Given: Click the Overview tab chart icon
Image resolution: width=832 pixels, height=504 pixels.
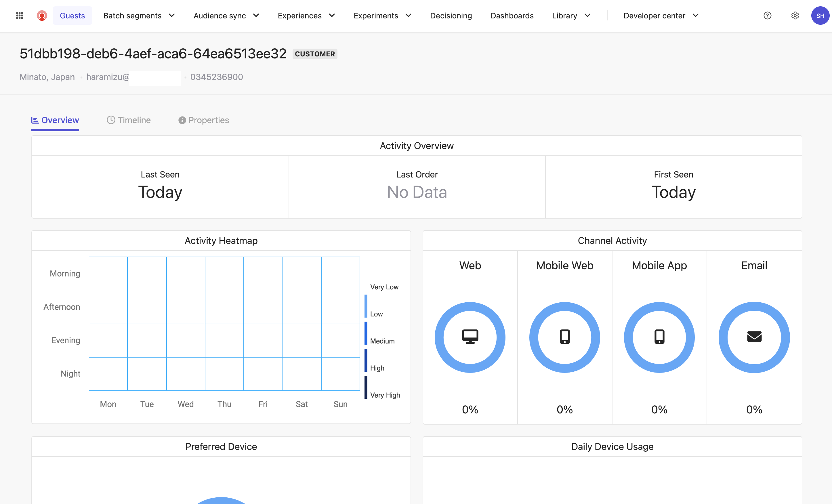Looking at the screenshot, I should point(35,120).
